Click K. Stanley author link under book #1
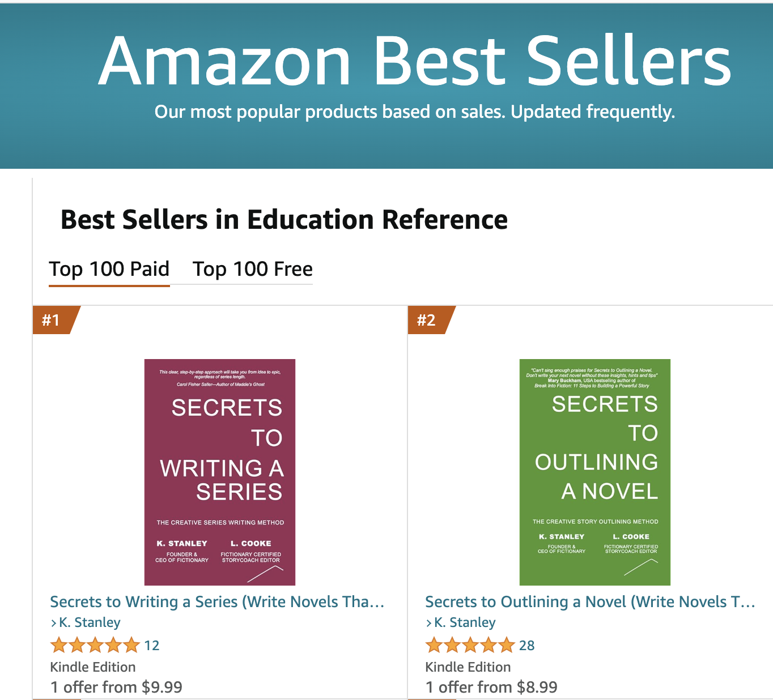 coord(90,622)
